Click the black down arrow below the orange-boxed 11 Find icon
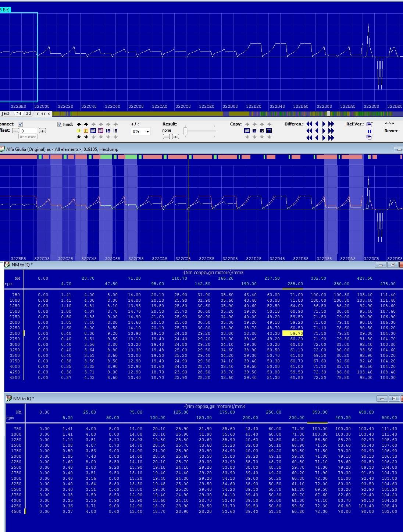The image size is (403, 532). tap(86, 137)
